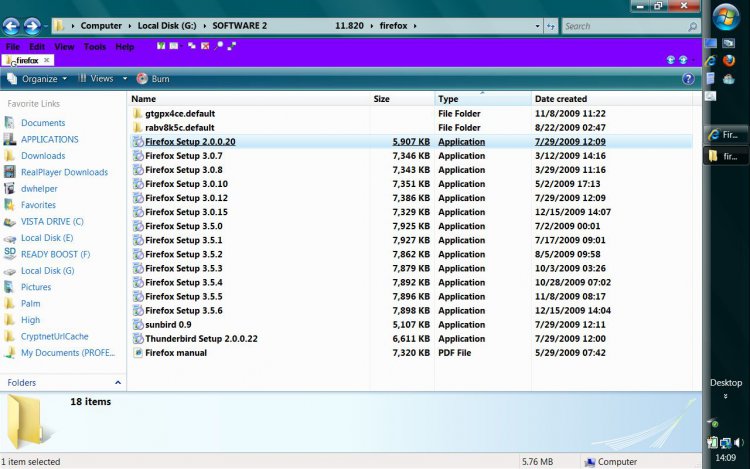This screenshot has height=469, width=750.
Task: Expand the Desktop toolbar chevron in taskbar
Action: coord(726,396)
